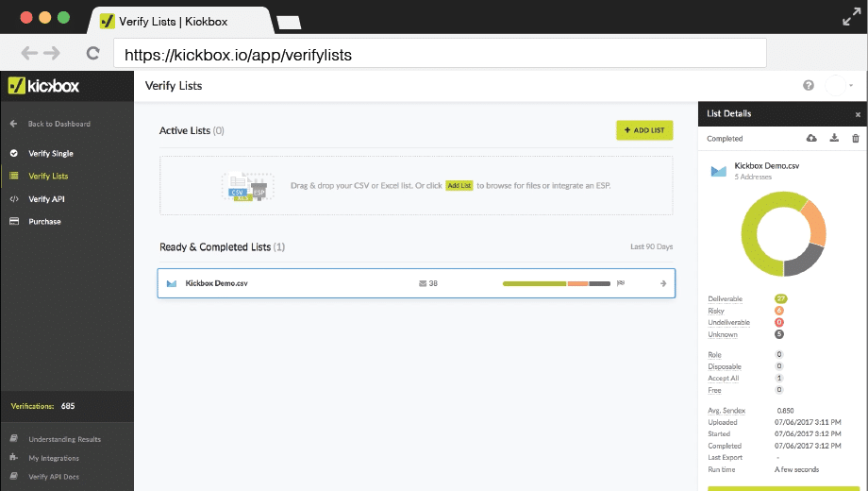This screenshot has width=868, height=491.
Task: Click the cloud upload icon in List Details
Action: coord(811,138)
